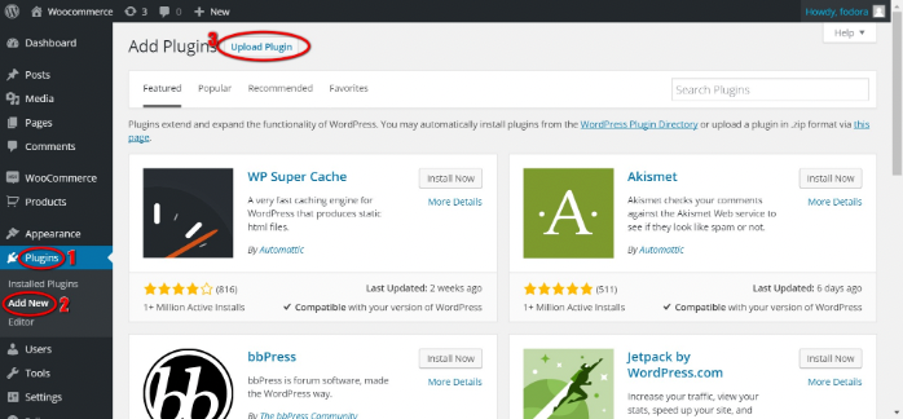The width and height of the screenshot is (904, 420).
Task: Click the Plugins plug icon in sidebar
Action: [x=13, y=258]
